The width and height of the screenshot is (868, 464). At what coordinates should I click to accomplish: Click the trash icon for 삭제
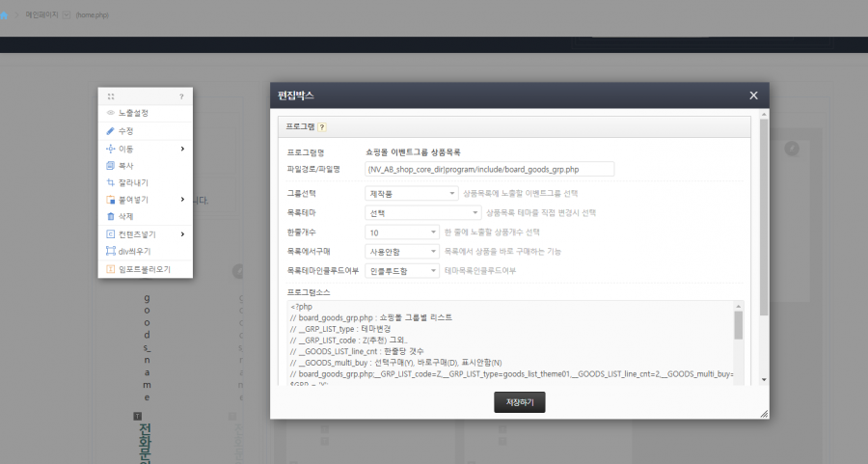coord(110,216)
